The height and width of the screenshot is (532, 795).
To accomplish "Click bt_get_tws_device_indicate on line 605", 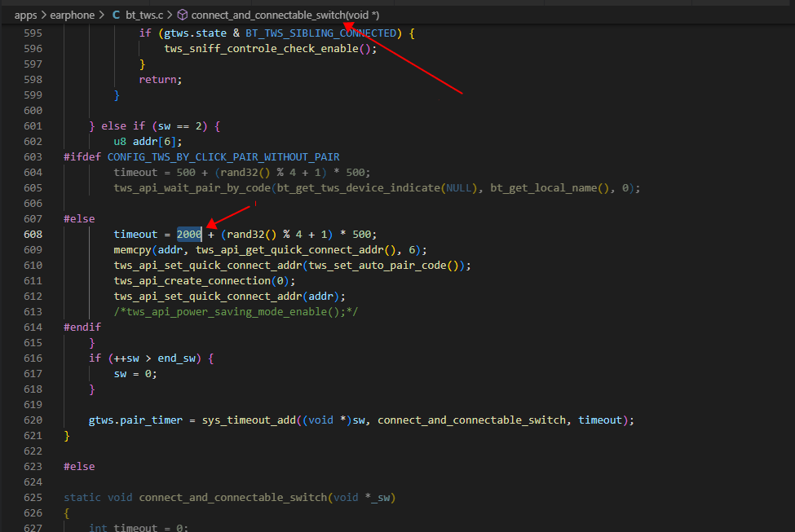I will [359, 188].
